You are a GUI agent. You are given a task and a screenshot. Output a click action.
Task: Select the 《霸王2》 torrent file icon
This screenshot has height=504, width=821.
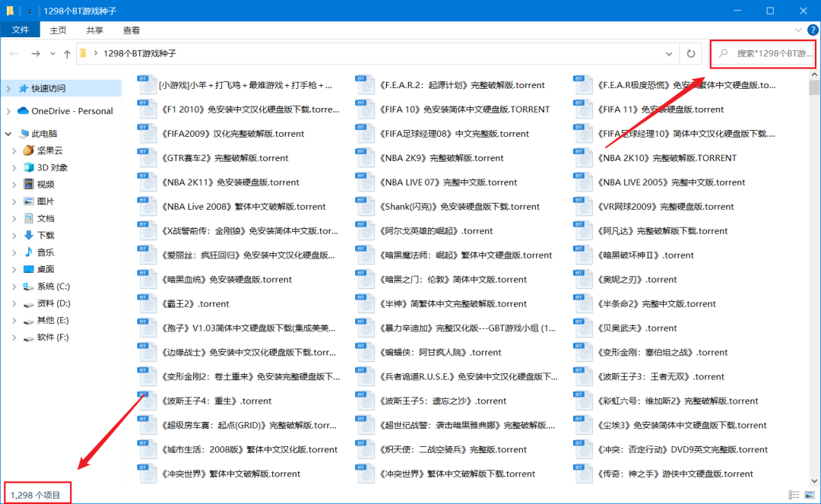(x=147, y=303)
